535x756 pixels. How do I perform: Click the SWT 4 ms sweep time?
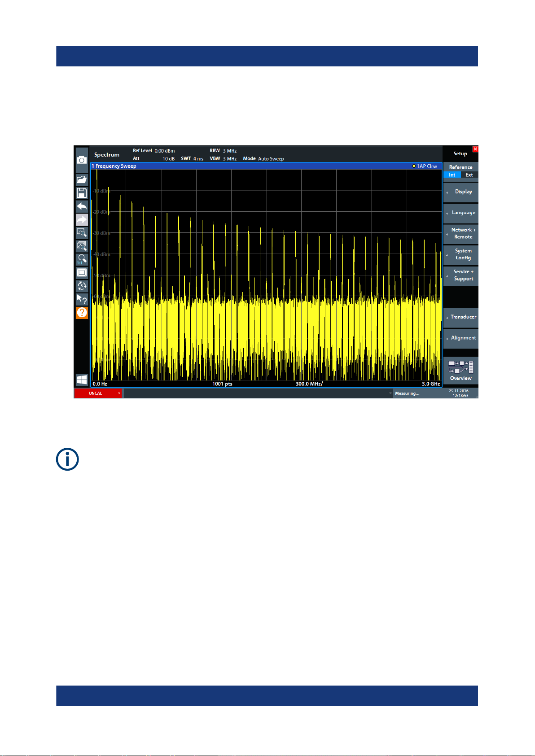coord(192,159)
